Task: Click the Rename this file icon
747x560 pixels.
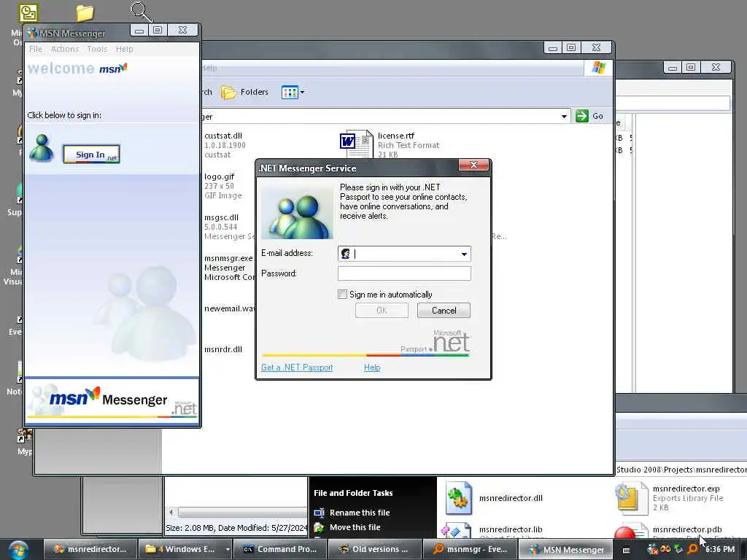Action: 319,513
